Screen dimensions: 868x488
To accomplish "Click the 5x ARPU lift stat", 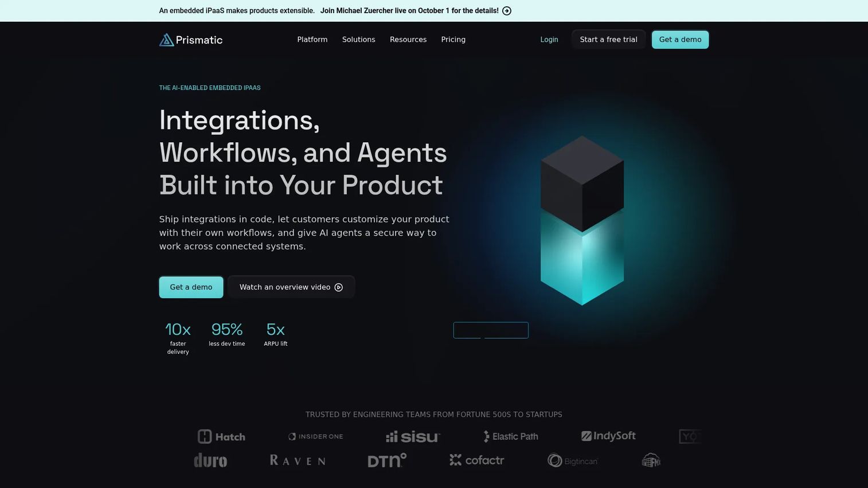I will [x=276, y=334].
